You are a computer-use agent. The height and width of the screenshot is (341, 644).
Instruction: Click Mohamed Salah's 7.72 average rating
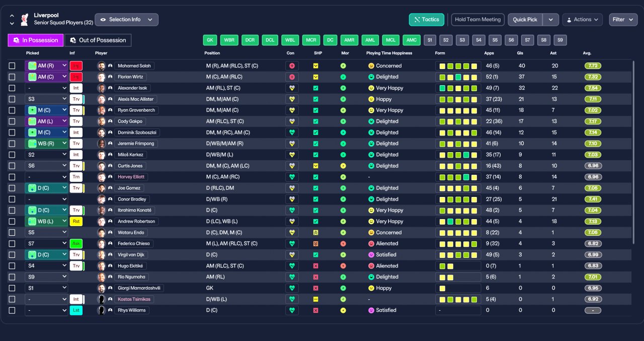[x=593, y=65]
